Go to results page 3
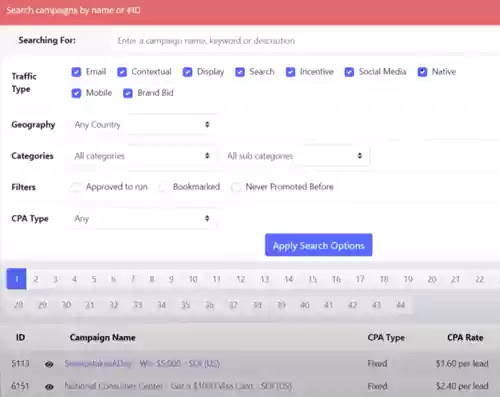Image resolution: width=500 pixels, height=397 pixels. pos(55,279)
